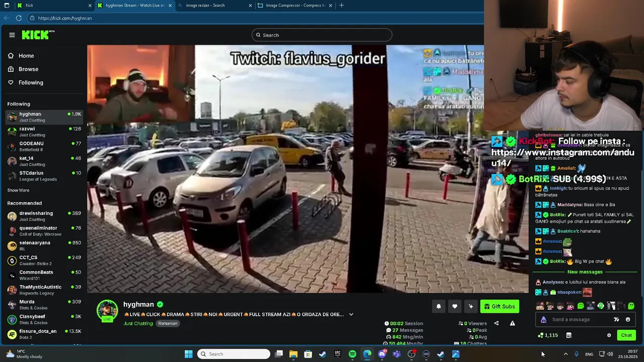Open a new browser tab
Viewport: 644px width, 362px height.
point(342,6)
